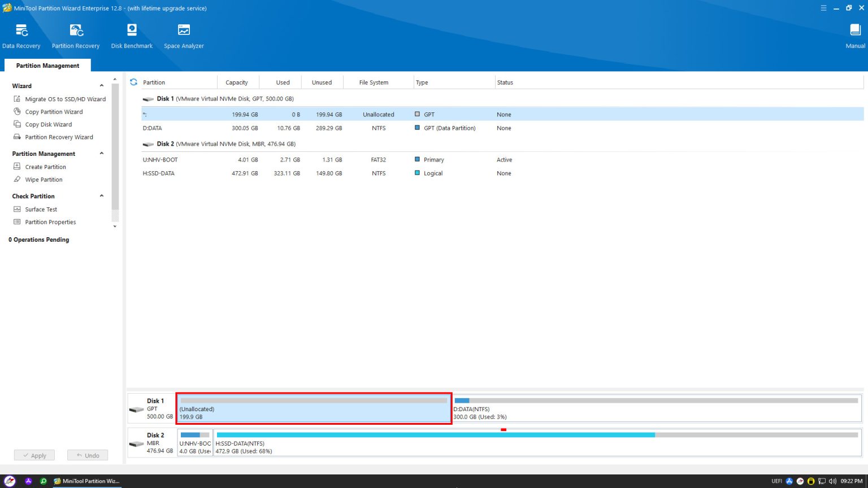Start Migrate OS to SSD/HD Wizard
The width and height of the screenshot is (868, 488).
64,99
